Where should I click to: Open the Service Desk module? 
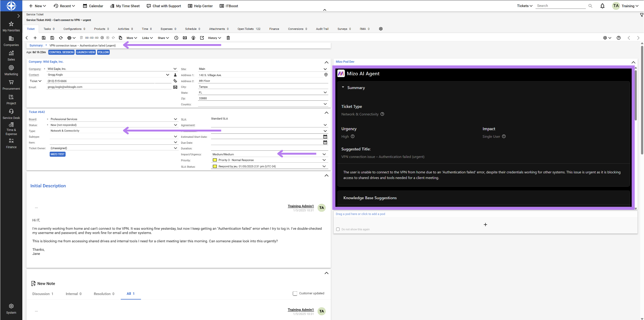(x=11, y=114)
